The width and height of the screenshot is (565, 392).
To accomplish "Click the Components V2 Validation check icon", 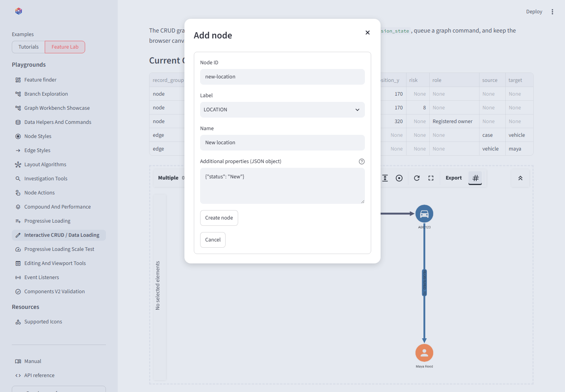I will pyautogui.click(x=18, y=292).
